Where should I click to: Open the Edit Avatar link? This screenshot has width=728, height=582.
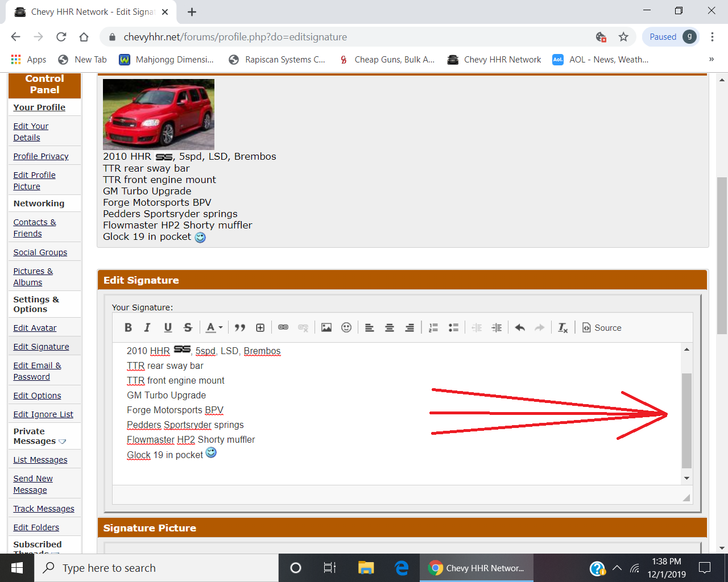[35, 328]
